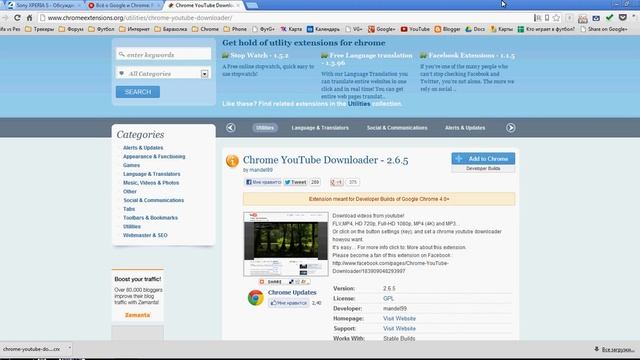Open the downloaded file options arrow
This screenshot has width=640, height=360.
point(69,348)
